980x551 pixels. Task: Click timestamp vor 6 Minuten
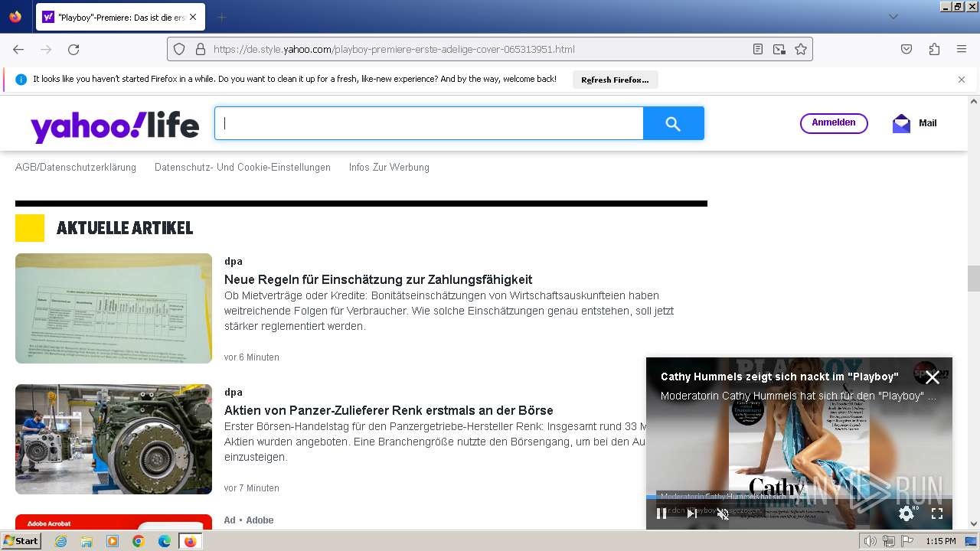click(252, 357)
